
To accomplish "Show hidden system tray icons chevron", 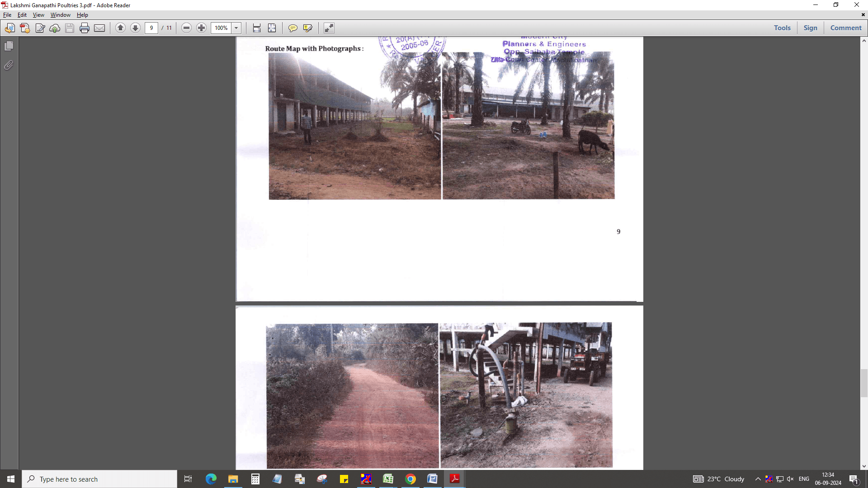I will click(758, 479).
